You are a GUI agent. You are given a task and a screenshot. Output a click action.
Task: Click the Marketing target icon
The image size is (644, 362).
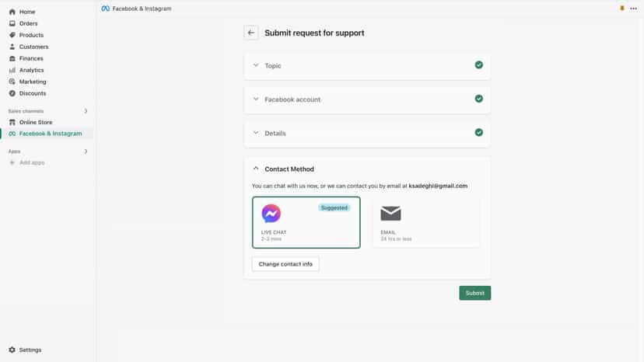(12, 82)
